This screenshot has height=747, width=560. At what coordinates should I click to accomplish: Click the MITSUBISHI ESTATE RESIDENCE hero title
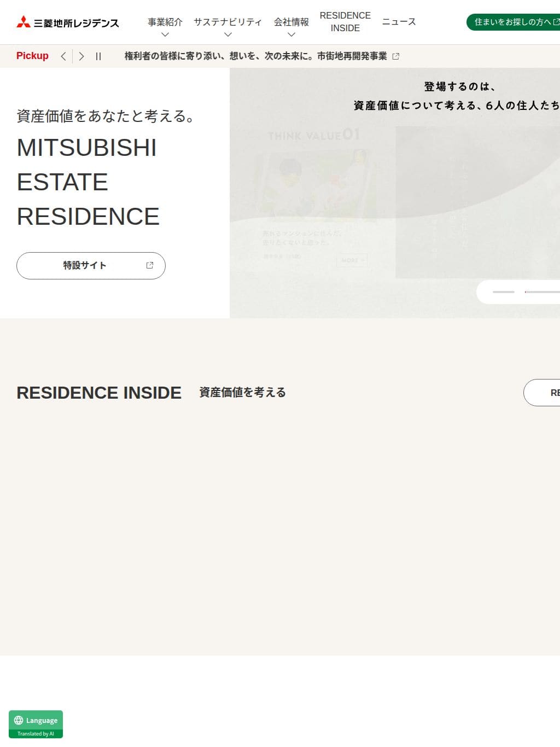click(x=88, y=182)
